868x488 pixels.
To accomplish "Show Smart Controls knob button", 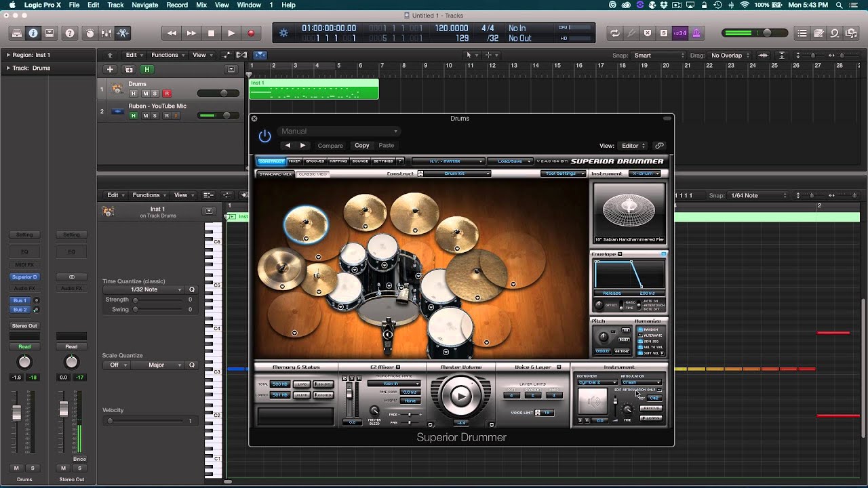I will [90, 33].
